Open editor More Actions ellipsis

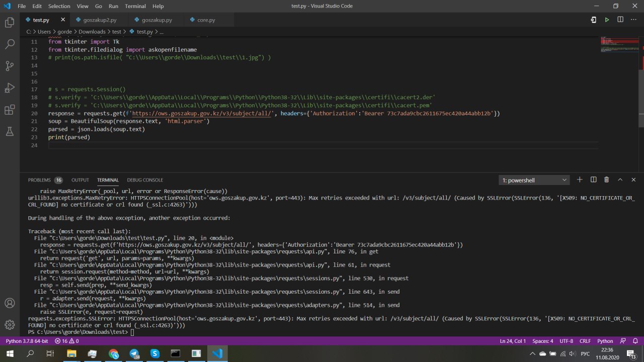pyautogui.click(x=633, y=20)
